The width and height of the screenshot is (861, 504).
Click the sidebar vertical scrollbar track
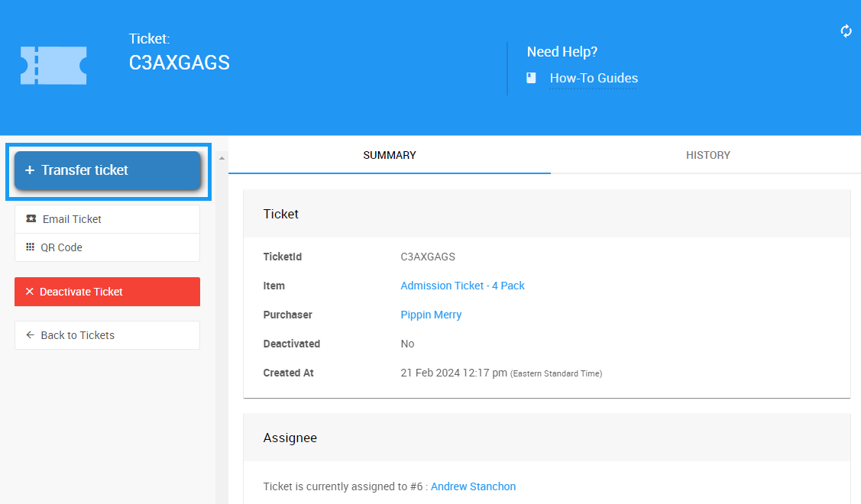[x=222, y=328]
